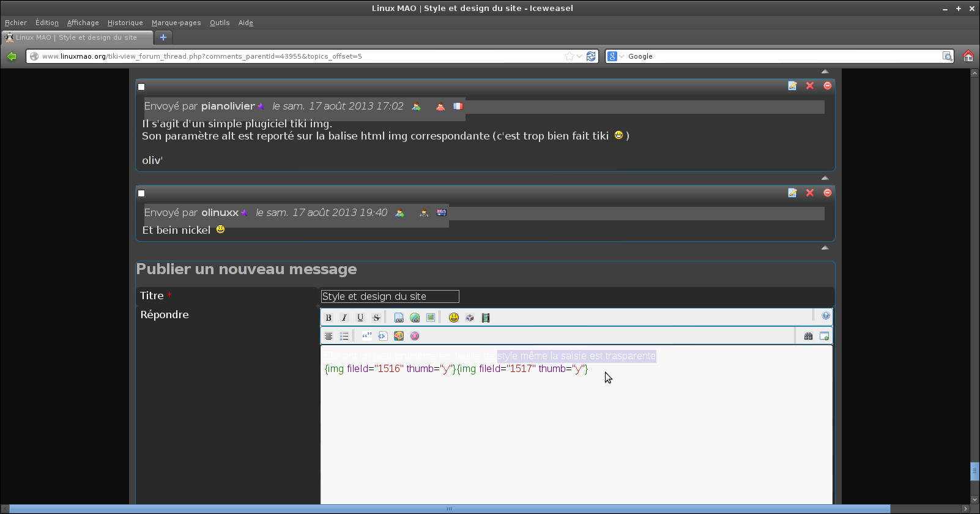The width and height of the screenshot is (980, 514).
Task: Click the Titre input field
Action: pyautogui.click(x=390, y=296)
